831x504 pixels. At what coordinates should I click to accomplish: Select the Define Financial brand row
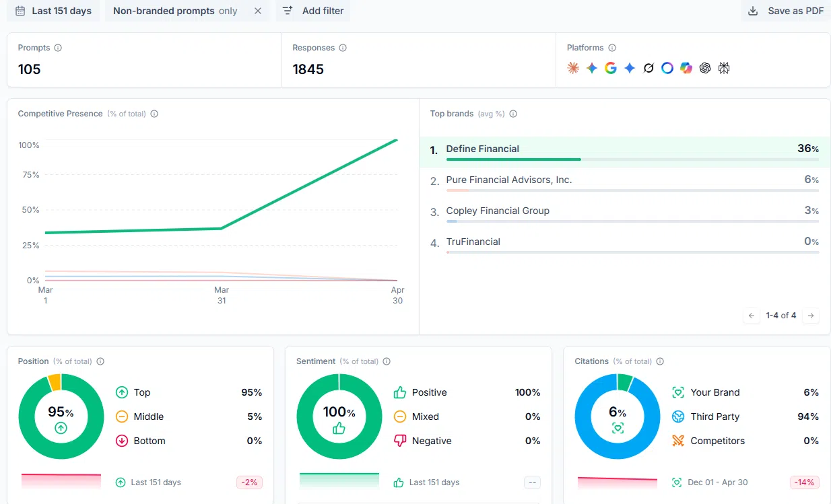[624, 151]
